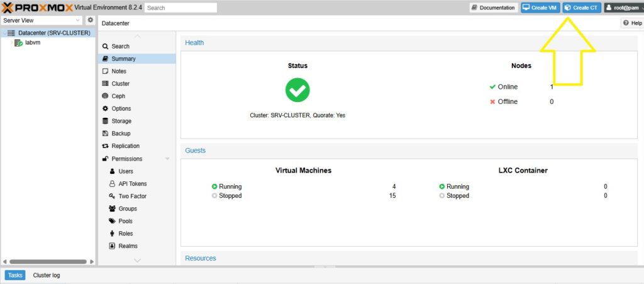Open the Backup floppy disk icon
This screenshot has width=644, height=284.
(x=105, y=133)
